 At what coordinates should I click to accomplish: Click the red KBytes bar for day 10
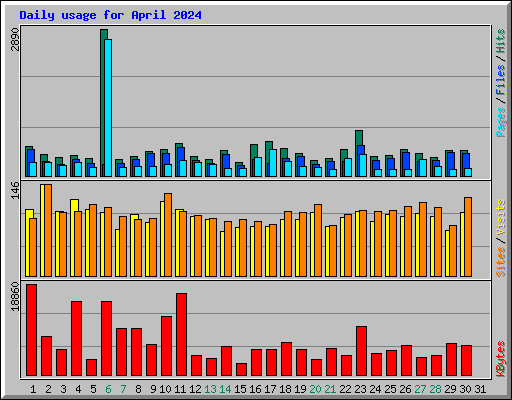click(x=166, y=346)
